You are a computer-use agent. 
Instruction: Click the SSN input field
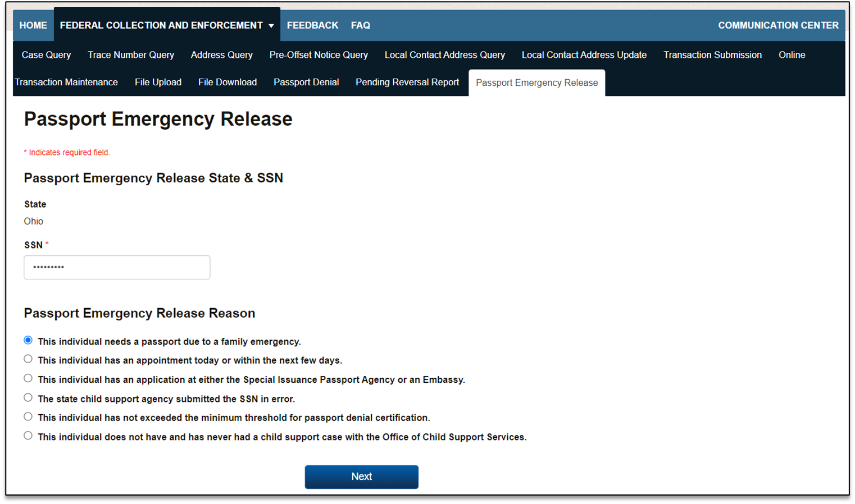pyautogui.click(x=117, y=267)
